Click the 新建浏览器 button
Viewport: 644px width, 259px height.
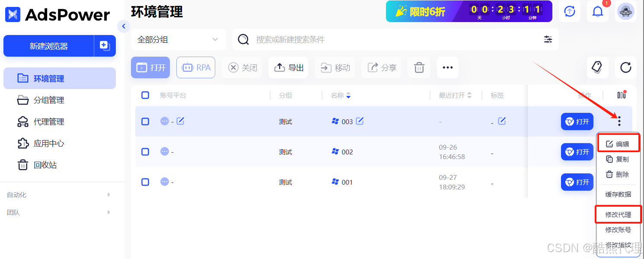click(48, 46)
